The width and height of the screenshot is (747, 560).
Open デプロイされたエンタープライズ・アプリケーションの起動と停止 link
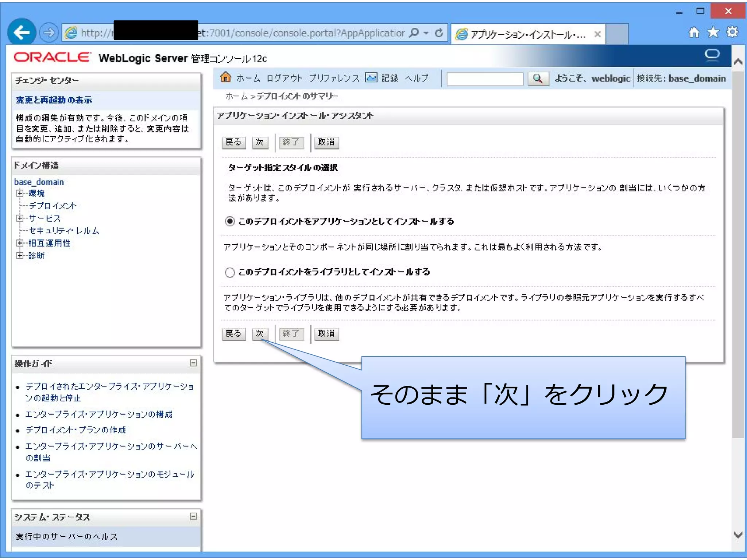point(109,392)
